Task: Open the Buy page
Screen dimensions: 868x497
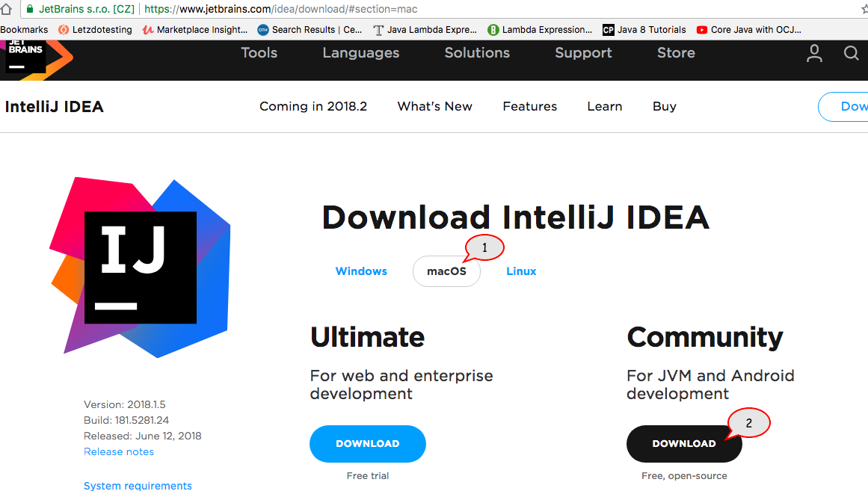Action: (x=665, y=106)
